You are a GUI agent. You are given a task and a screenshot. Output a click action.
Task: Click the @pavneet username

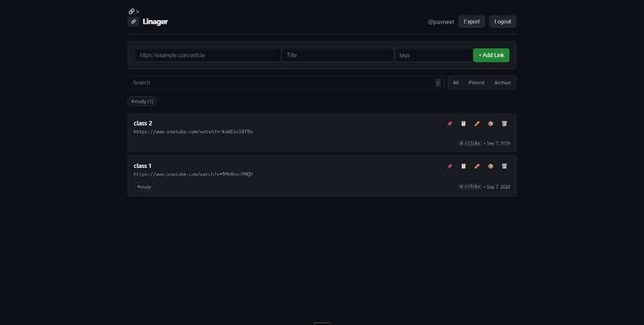point(441,22)
